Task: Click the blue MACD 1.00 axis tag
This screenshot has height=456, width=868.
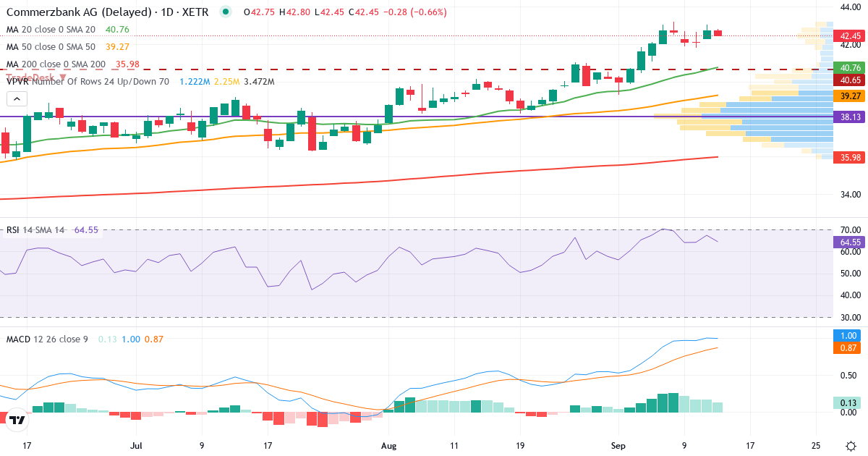Action: click(x=848, y=336)
